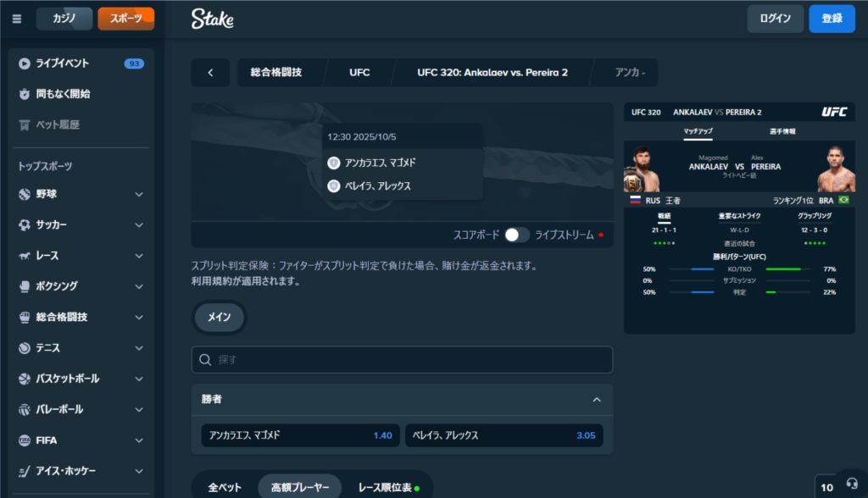Bet on ペレイラ at 3.05 odds
Image resolution: width=868 pixels, height=498 pixels.
coord(504,435)
